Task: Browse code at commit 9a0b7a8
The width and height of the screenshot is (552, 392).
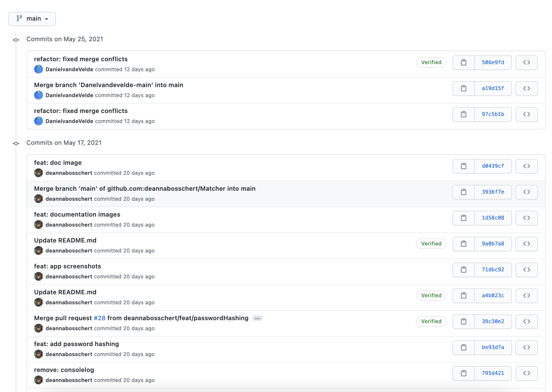Action: tap(526, 244)
